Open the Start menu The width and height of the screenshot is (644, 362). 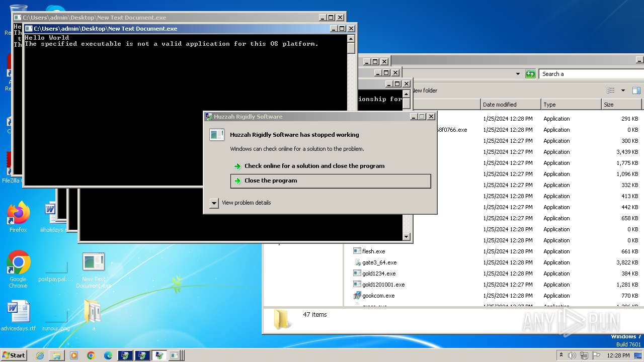pos(14,355)
